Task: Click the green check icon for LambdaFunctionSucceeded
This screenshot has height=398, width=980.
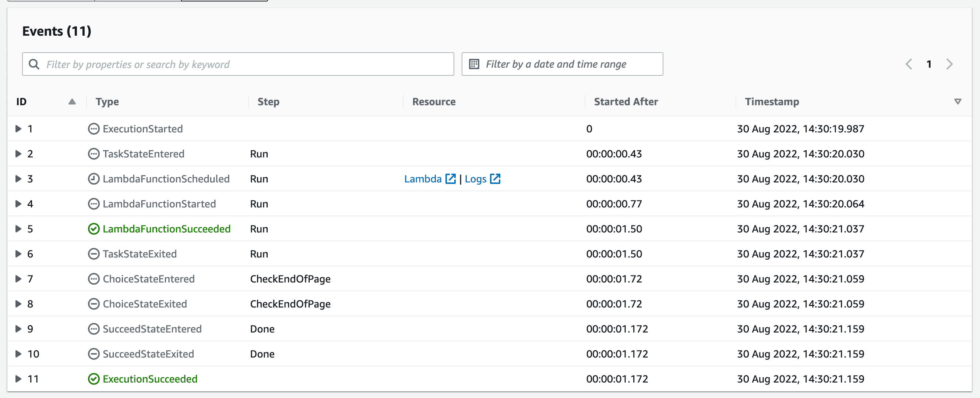Action: (94, 229)
